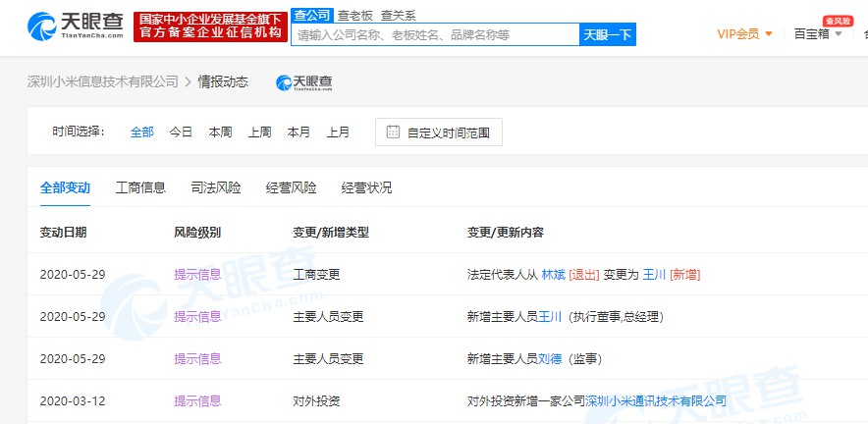Open the 自定义时间范围 date picker
This screenshot has height=424, width=868.
pos(439,132)
